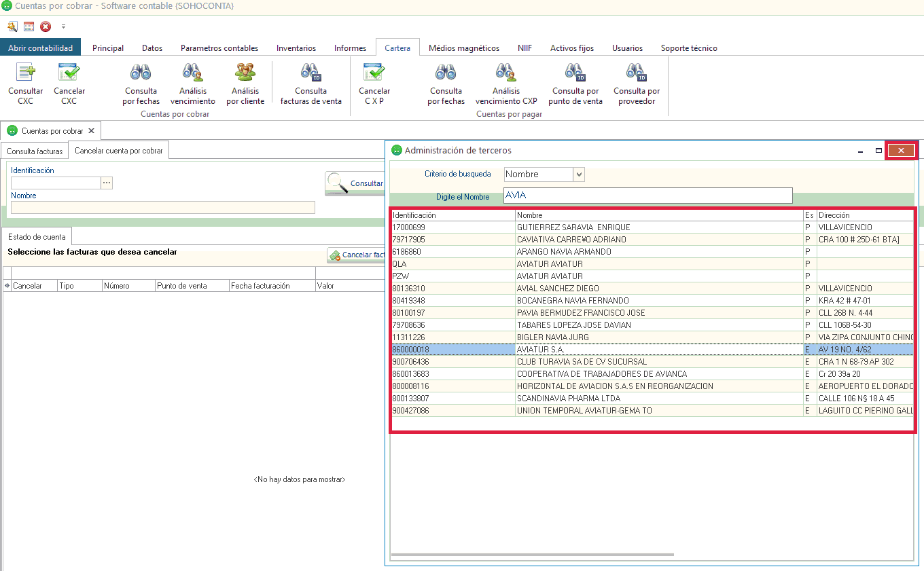The height and width of the screenshot is (571, 924).
Task: Click the horizontal scrollbar in terceros window
Action: [533, 555]
